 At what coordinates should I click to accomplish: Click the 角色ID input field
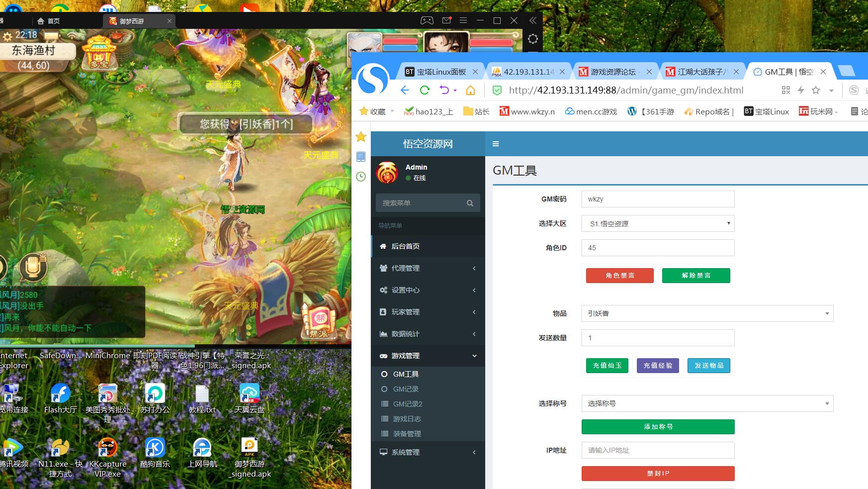coord(658,248)
